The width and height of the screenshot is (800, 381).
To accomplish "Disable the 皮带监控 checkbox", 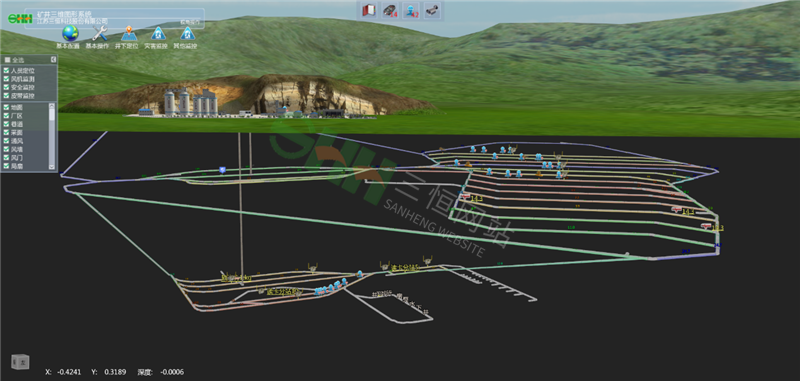I will coord(6,95).
